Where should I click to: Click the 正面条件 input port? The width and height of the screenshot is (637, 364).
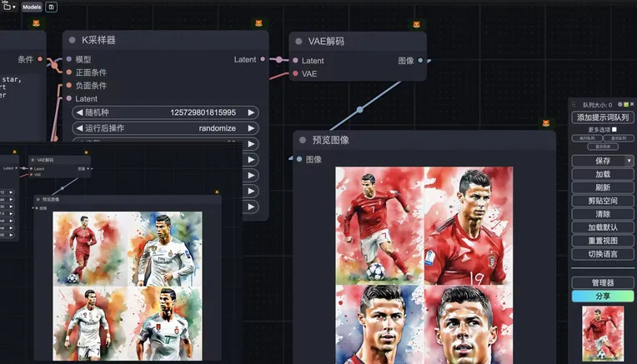point(69,72)
